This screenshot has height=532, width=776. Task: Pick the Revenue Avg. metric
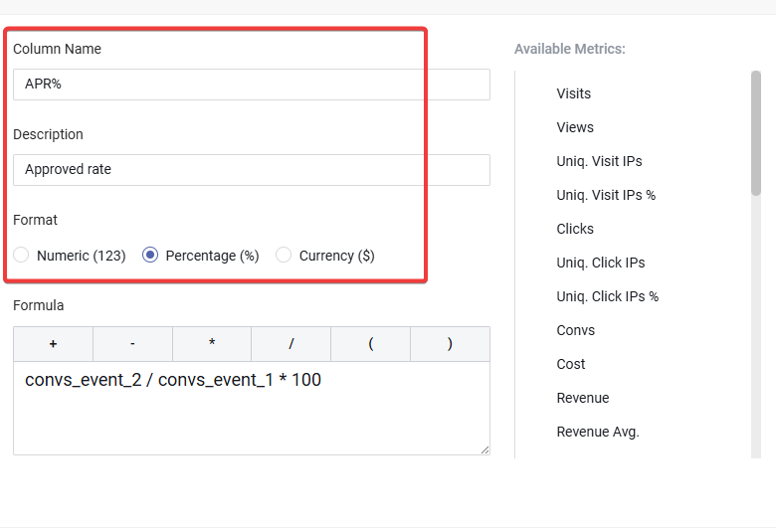pos(598,432)
